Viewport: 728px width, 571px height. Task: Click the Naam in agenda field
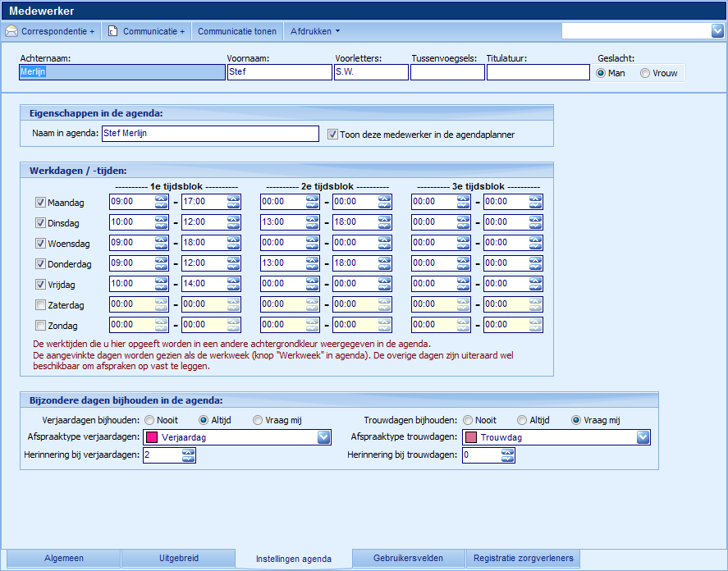coord(210,133)
